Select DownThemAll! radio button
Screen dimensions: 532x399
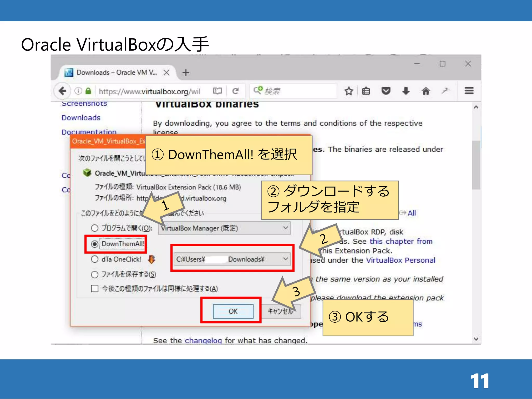point(95,244)
